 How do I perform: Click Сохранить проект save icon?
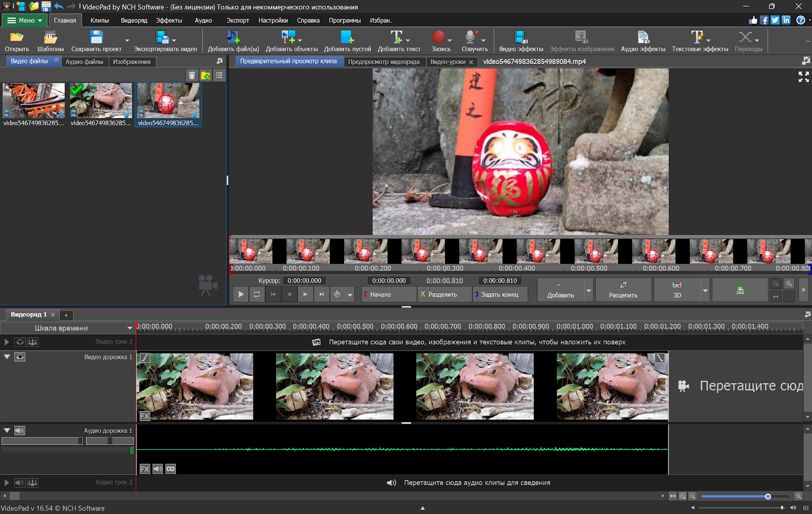96,41
